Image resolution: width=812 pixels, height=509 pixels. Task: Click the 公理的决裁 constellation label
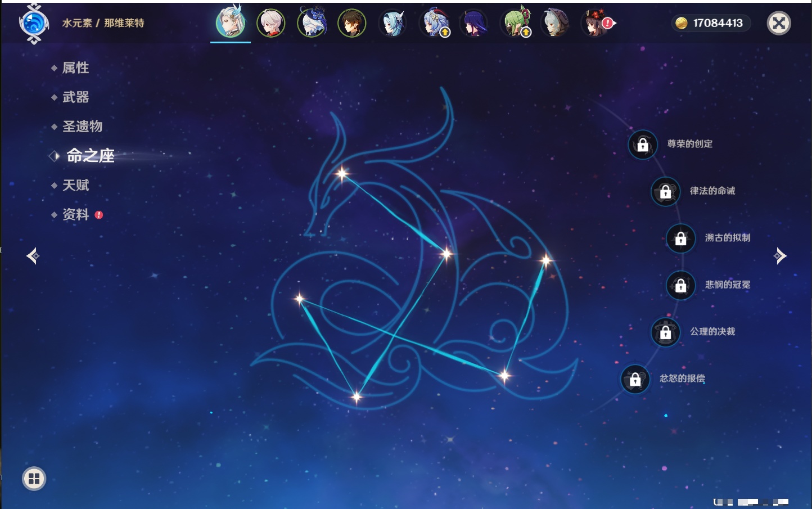coord(712,331)
